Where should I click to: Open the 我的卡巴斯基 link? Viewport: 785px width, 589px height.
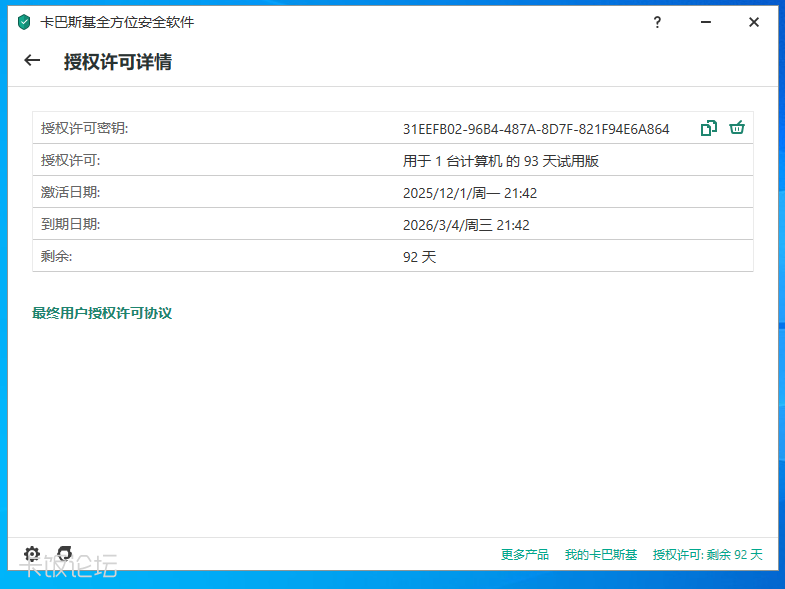(x=600, y=554)
